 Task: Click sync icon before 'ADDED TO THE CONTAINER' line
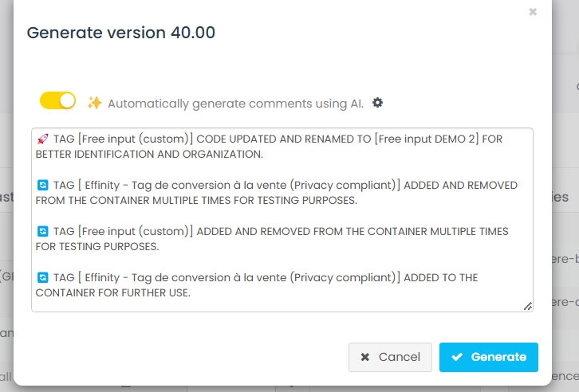(43, 278)
